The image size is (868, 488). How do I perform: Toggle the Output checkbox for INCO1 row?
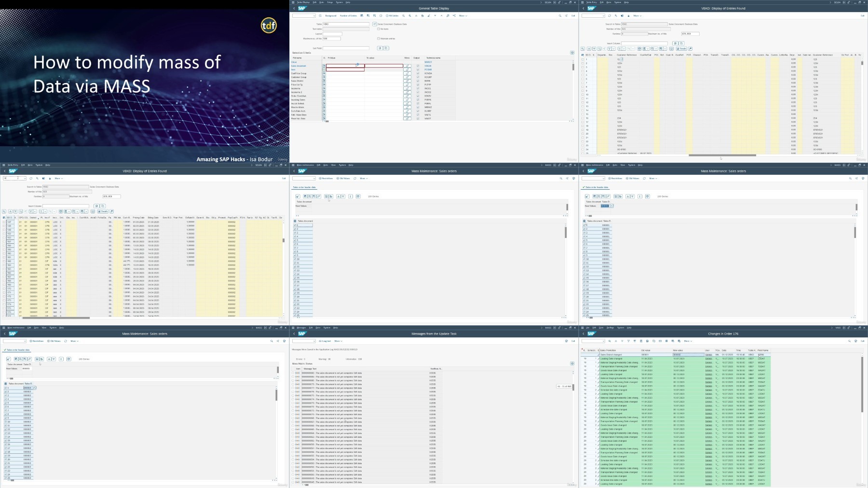pos(418,88)
